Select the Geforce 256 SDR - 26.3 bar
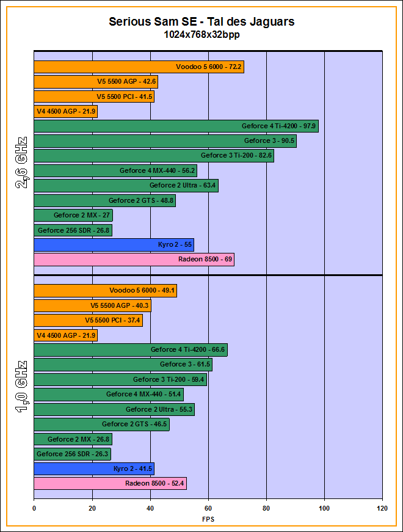This screenshot has height=532, width=403. pyautogui.click(x=72, y=454)
